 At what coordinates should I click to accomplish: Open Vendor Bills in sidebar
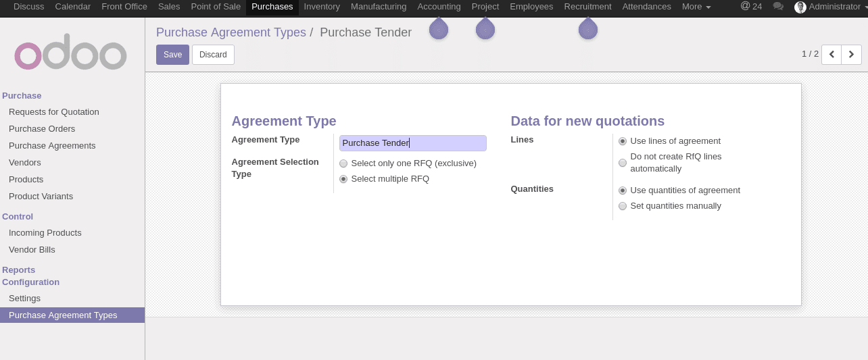click(x=32, y=250)
